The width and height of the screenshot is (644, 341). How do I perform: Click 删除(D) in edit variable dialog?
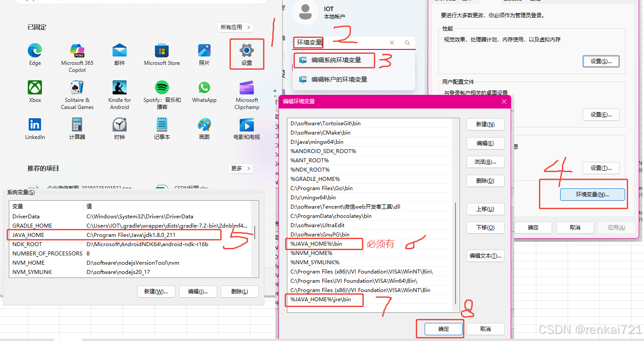coord(485,181)
